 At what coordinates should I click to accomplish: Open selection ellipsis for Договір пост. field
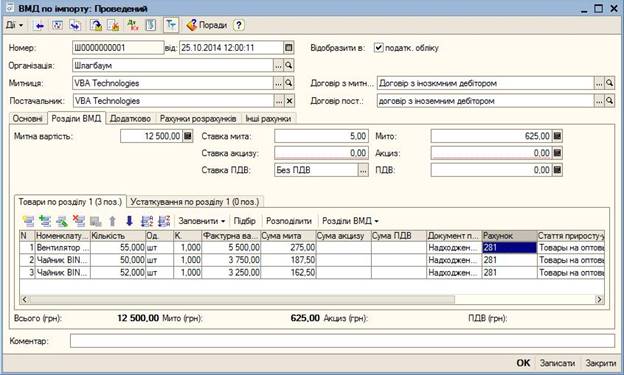click(x=599, y=100)
